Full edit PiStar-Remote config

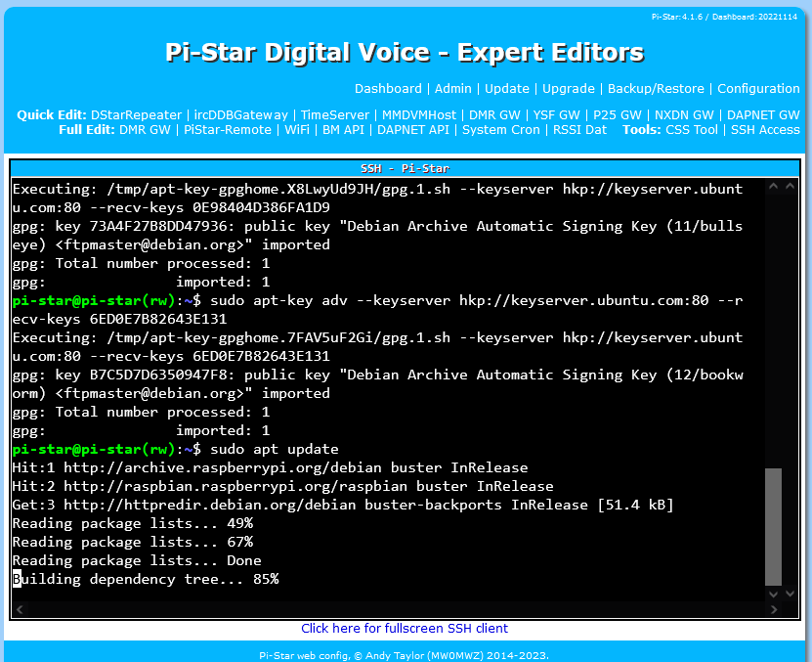228,130
